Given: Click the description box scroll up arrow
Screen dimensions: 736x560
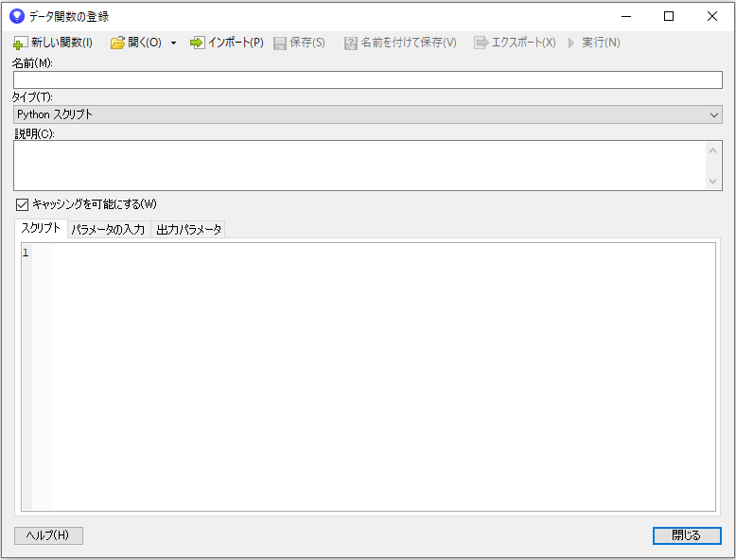Looking at the screenshot, I should click(x=712, y=150).
